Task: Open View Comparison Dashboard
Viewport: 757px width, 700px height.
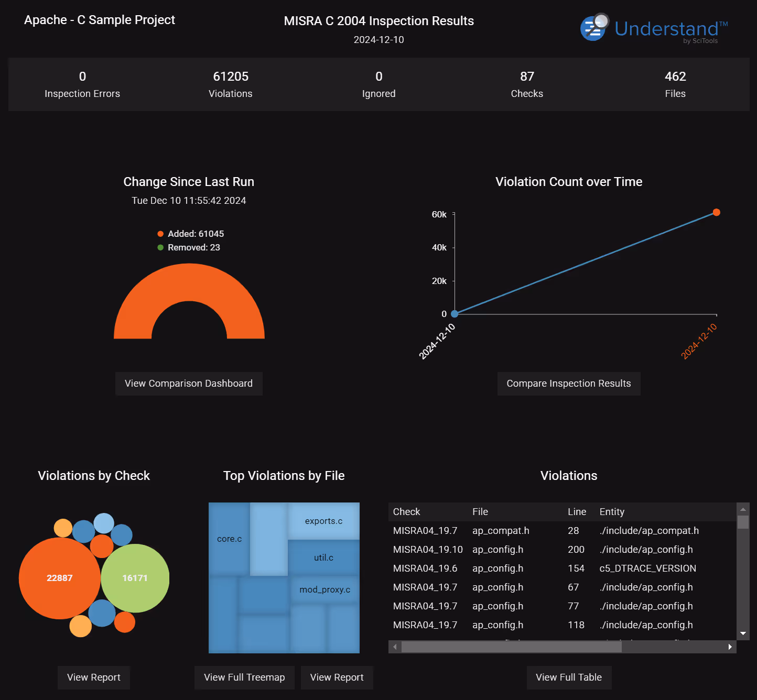Action: tap(189, 384)
